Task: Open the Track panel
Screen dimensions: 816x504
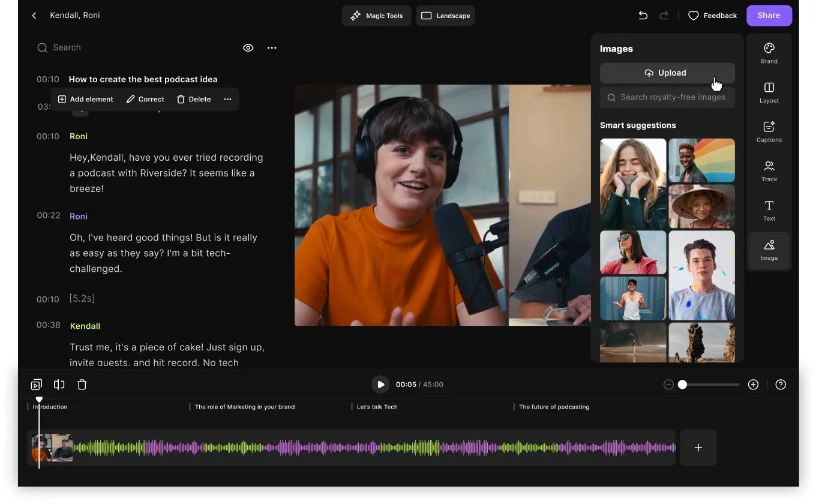Action: point(769,172)
